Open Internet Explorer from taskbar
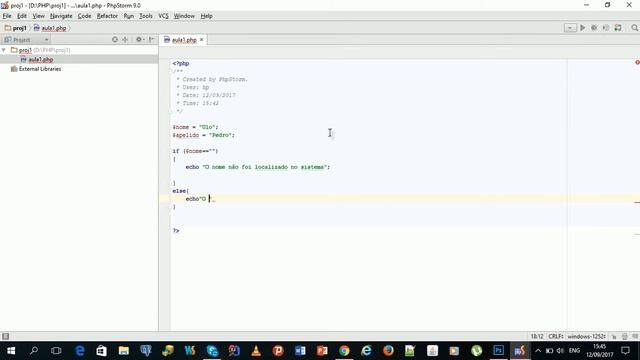Screen dimensions: 640x360 pos(366,351)
